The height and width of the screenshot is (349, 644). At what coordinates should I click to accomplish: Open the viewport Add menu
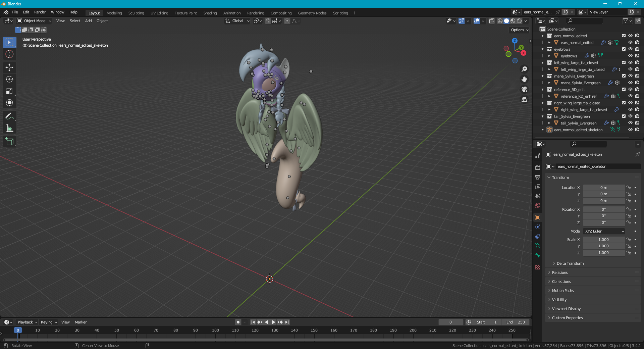click(x=88, y=21)
